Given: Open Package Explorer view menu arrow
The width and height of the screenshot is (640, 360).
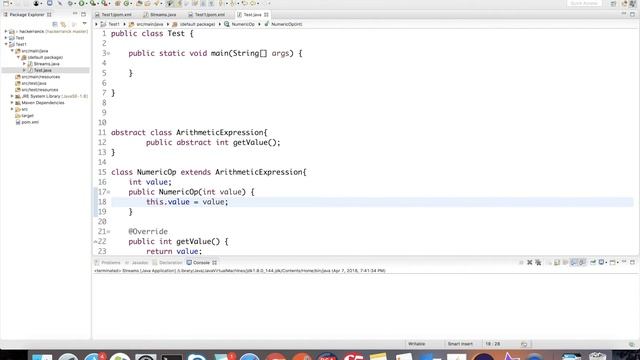Looking at the screenshot, I should [84, 24].
